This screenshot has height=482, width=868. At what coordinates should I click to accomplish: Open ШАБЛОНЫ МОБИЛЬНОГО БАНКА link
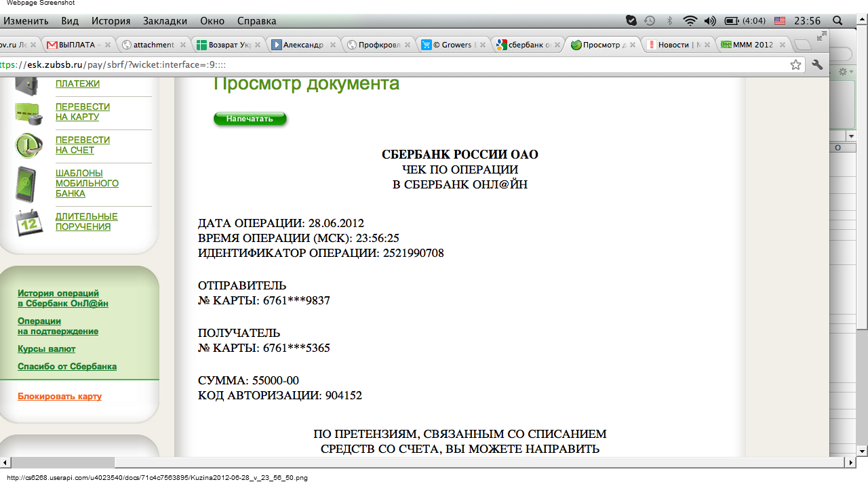(x=87, y=183)
